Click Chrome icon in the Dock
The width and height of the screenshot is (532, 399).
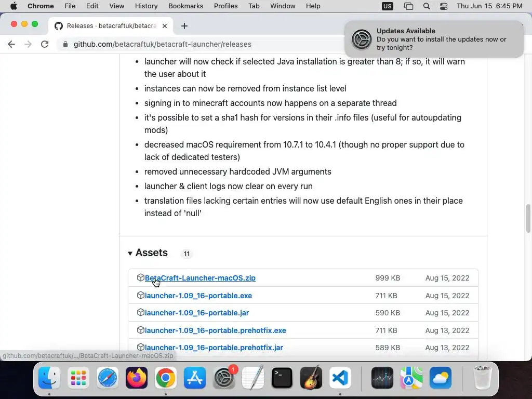[166, 378]
